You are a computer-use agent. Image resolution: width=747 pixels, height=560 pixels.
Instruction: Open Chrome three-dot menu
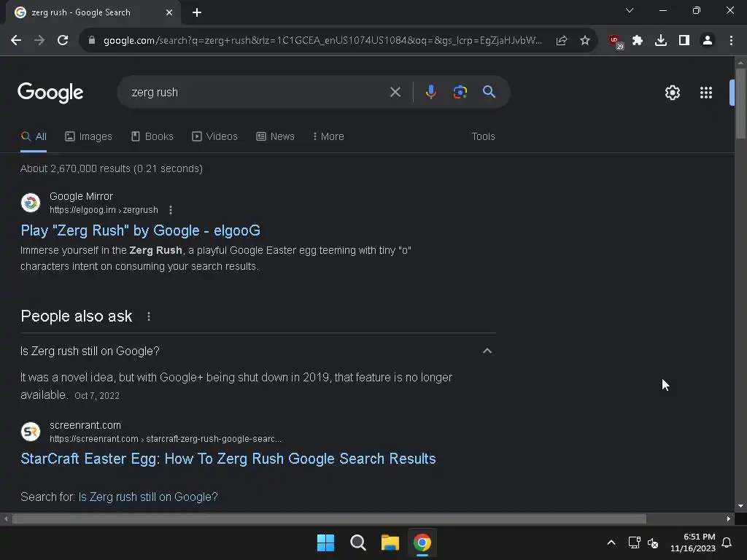[731, 41]
